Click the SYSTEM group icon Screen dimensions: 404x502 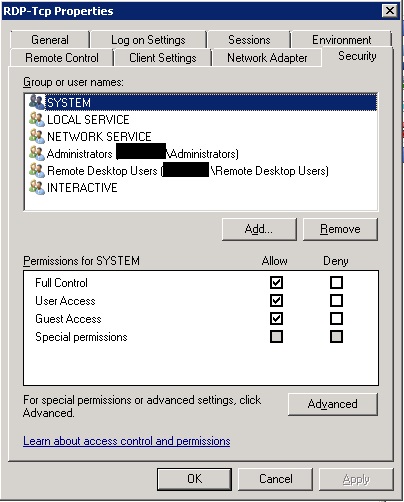tap(37, 102)
